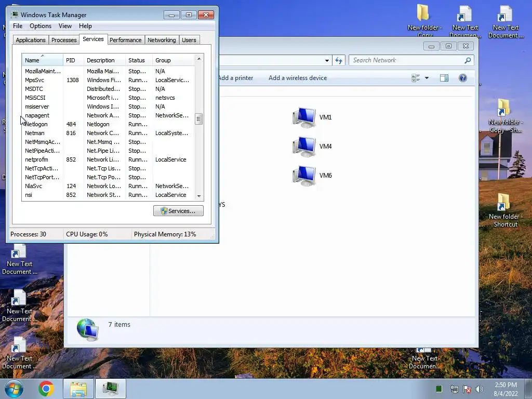Select the New folder - Copy - Sh... desktop icon
The image size is (532, 399).
click(x=505, y=116)
